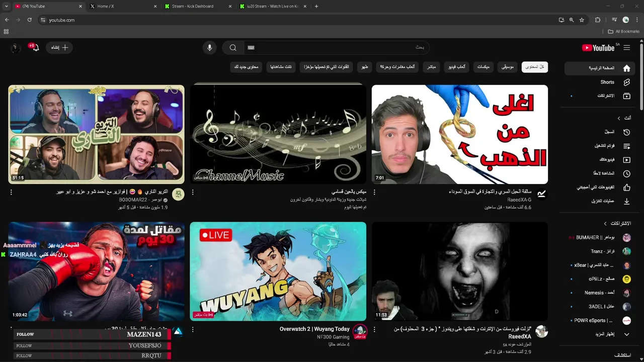Select the Mixes (ميكسات) filter chip
Screen dimensions: 644x362
[x=484, y=67]
